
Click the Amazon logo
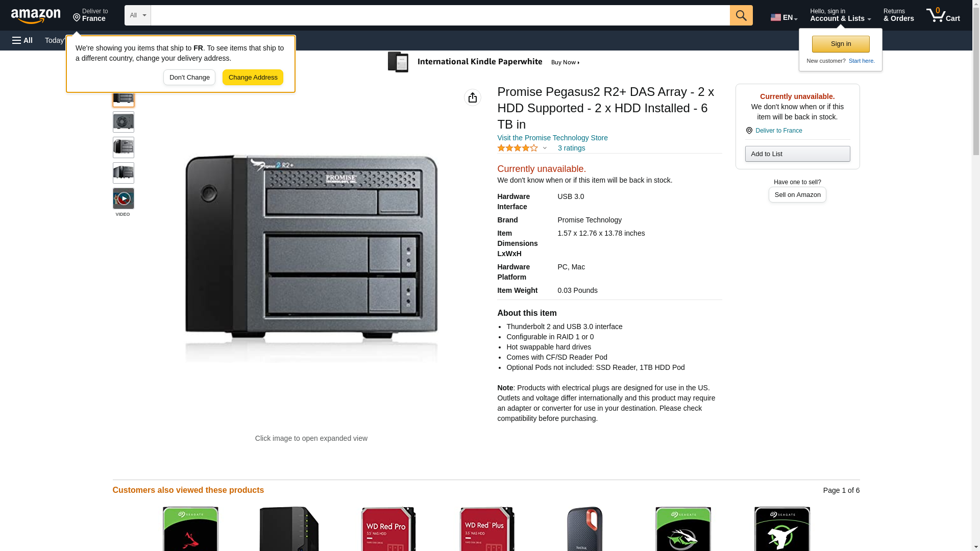[x=36, y=16]
